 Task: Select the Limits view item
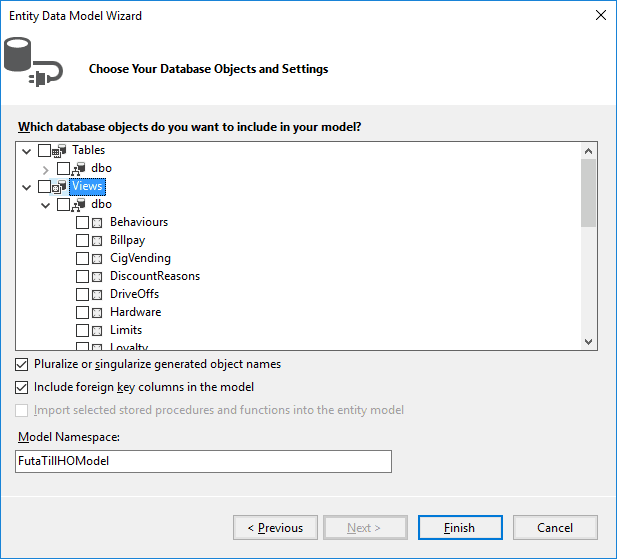(126, 330)
